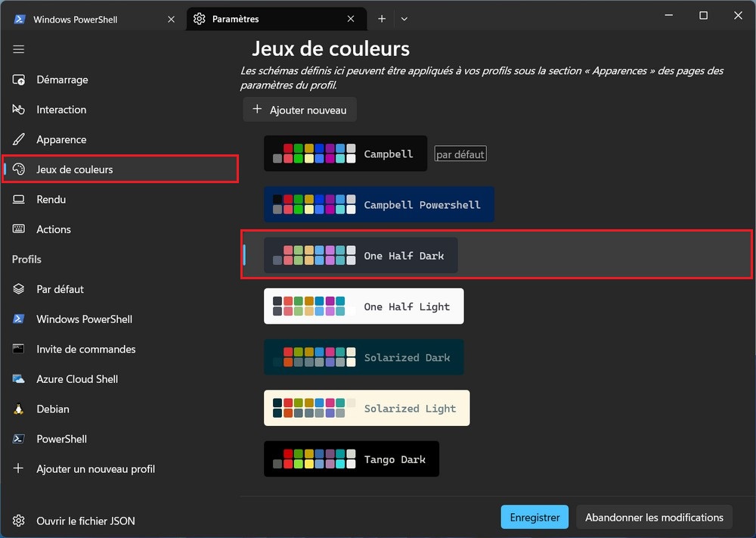Click the PowerShell icon in the first tab
The image size is (756, 538).
pos(20,19)
